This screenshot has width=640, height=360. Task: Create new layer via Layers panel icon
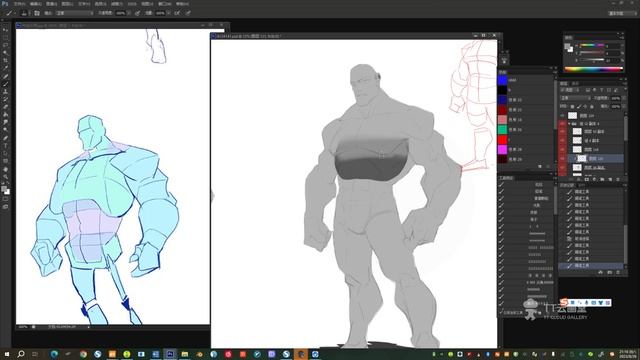(x=611, y=180)
